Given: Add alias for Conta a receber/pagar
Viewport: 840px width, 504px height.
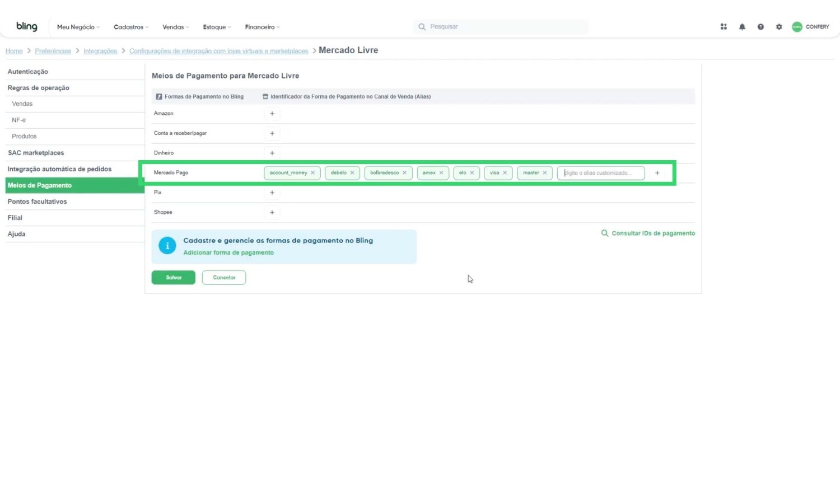Looking at the screenshot, I should click(x=272, y=133).
